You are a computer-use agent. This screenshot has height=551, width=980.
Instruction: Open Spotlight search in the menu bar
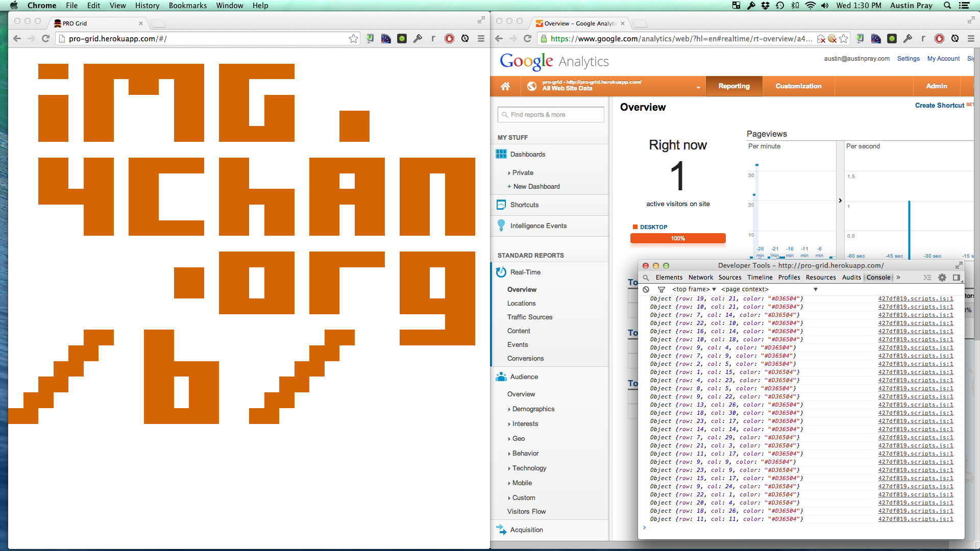(x=947, y=6)
